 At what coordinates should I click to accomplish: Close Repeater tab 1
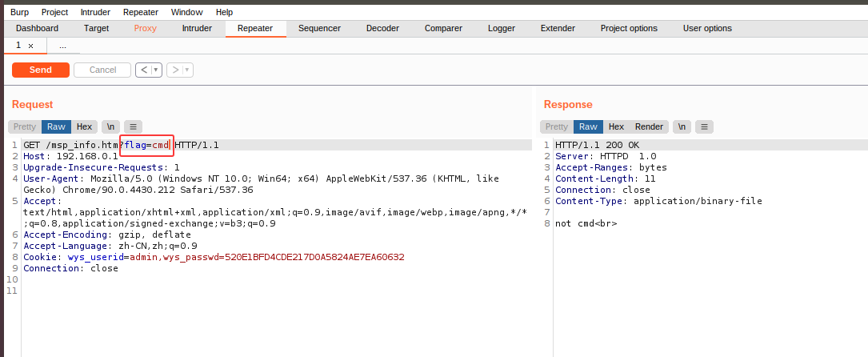30,46
